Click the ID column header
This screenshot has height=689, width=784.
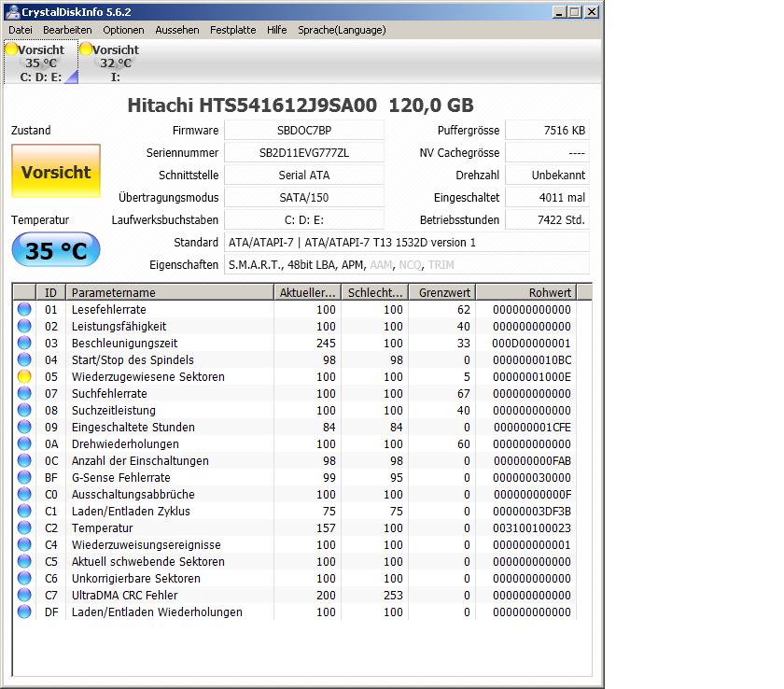coord(50,292)
